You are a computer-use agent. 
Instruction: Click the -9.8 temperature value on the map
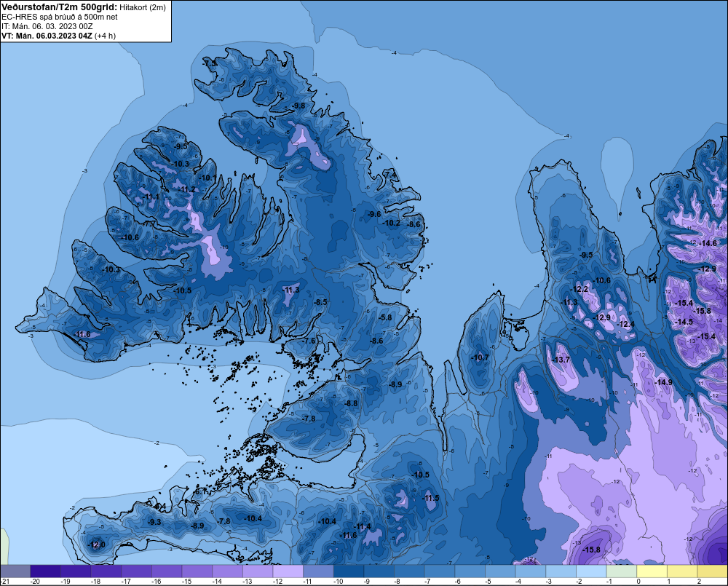[298, 106]
